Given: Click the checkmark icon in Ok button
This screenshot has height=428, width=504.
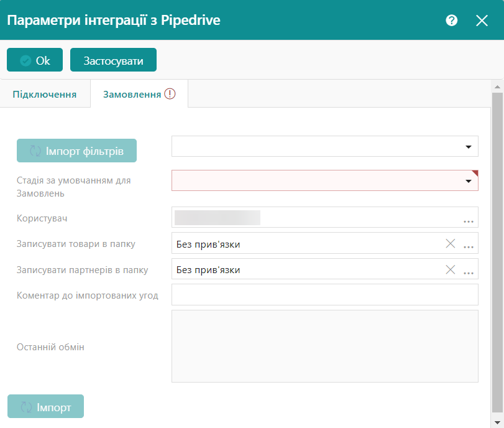Looking at the screenshot, I should [25, 60].
